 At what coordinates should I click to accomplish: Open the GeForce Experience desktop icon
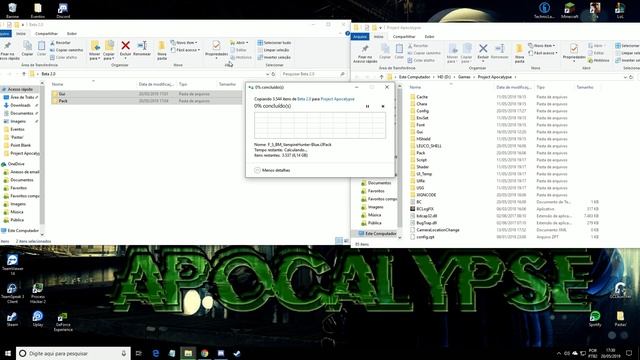(63, 322)
